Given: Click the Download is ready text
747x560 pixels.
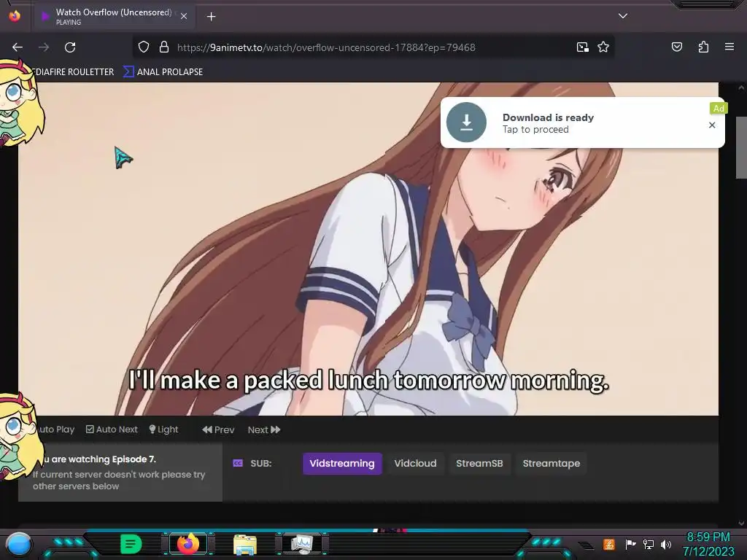Looking at the screenshot, I should pyautogui.click(x=548, y=117).
